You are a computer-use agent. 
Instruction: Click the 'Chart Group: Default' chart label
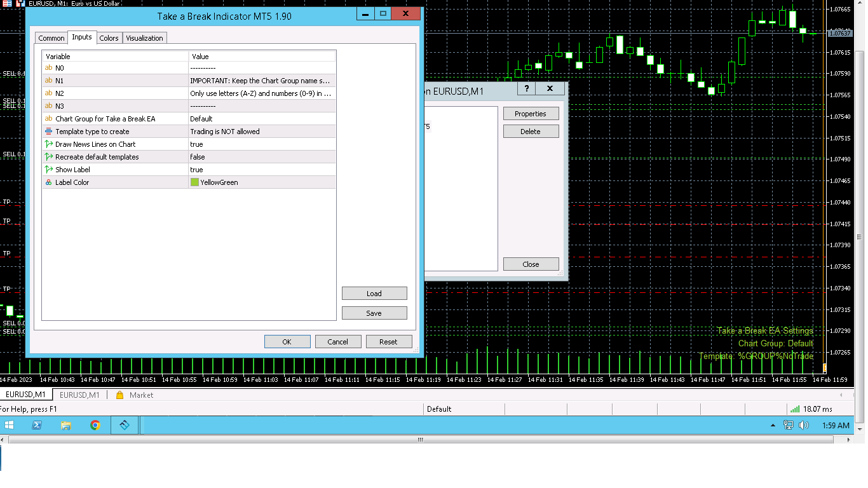776,344
